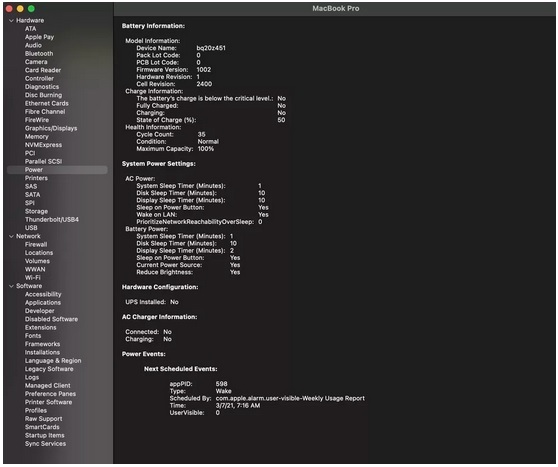Viewport: 558px width, 467px height.
Task: Open the Bluetooth hardware entry
Action: click(39, 54)
